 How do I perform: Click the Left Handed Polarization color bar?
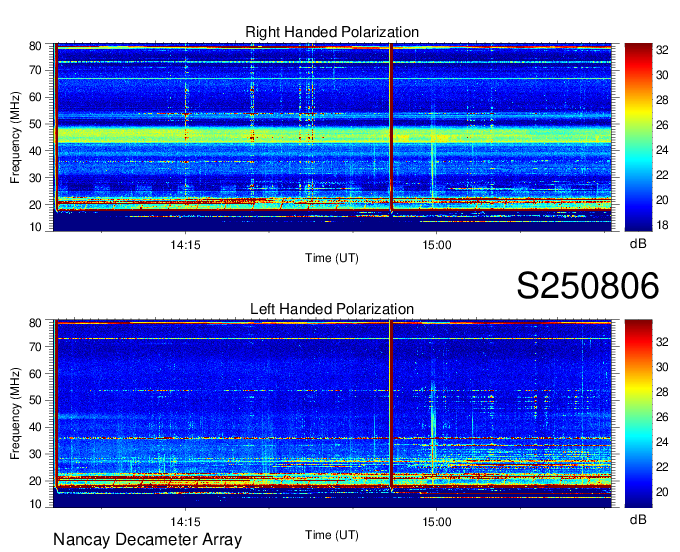(x=638, y=413)
